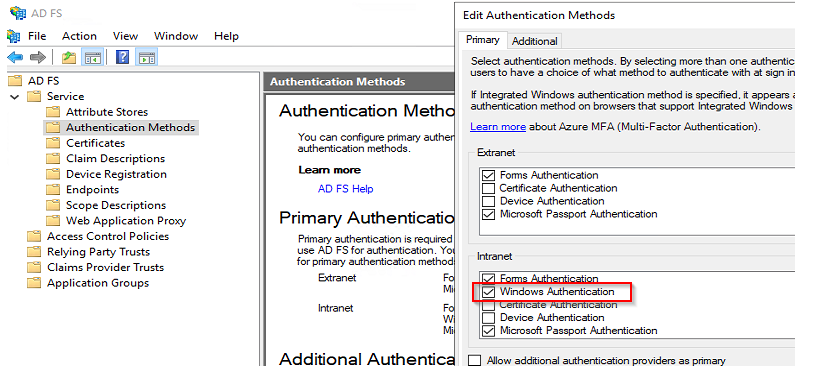This screenshot has width=832, height=383.
Task: Switch to the Additional tab
Action: pyautogui.click(x=534, y=41)
